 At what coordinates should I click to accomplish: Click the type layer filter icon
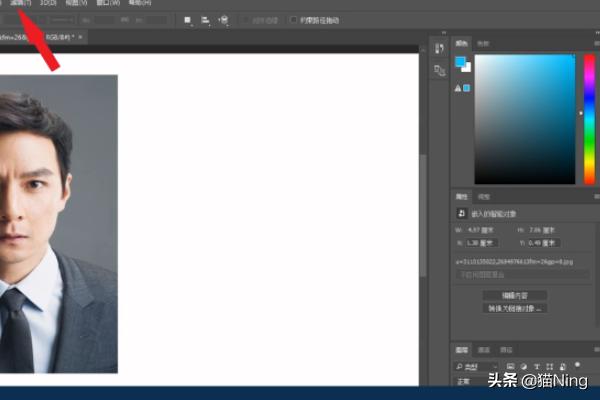click(536, 367)
